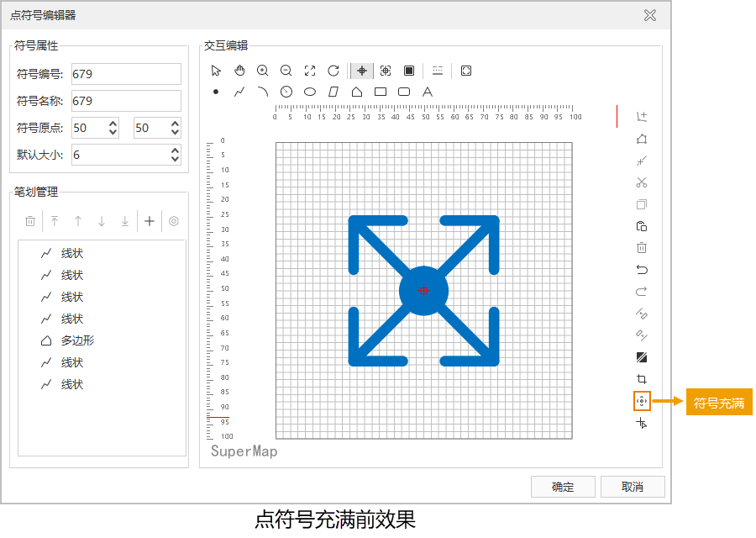The height and width of the screenshot is (538, 756).
Task: Choose the select arrow pointer tool
Action: pos(216,71)
